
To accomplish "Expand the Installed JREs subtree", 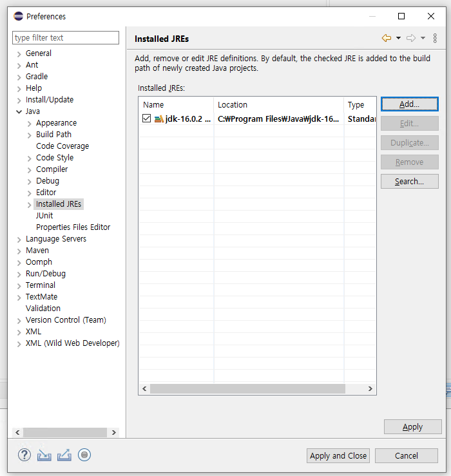I will coord(30,205).
